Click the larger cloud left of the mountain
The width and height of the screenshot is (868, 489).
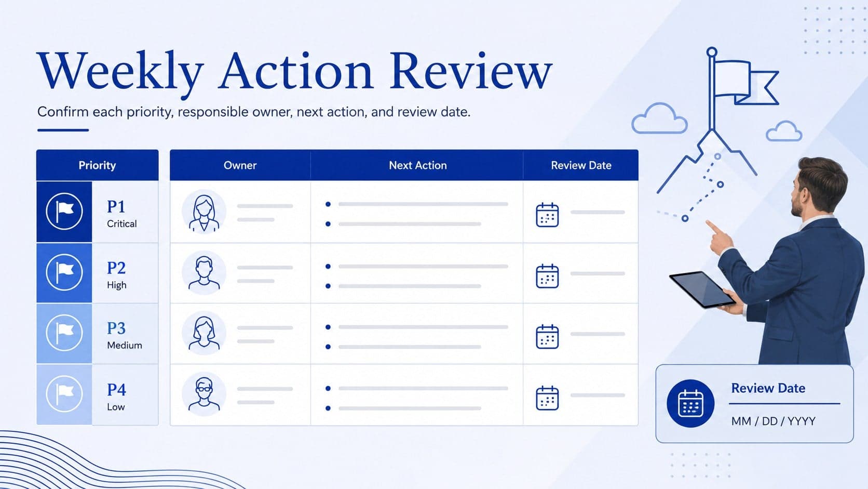(x=659, y=118)
